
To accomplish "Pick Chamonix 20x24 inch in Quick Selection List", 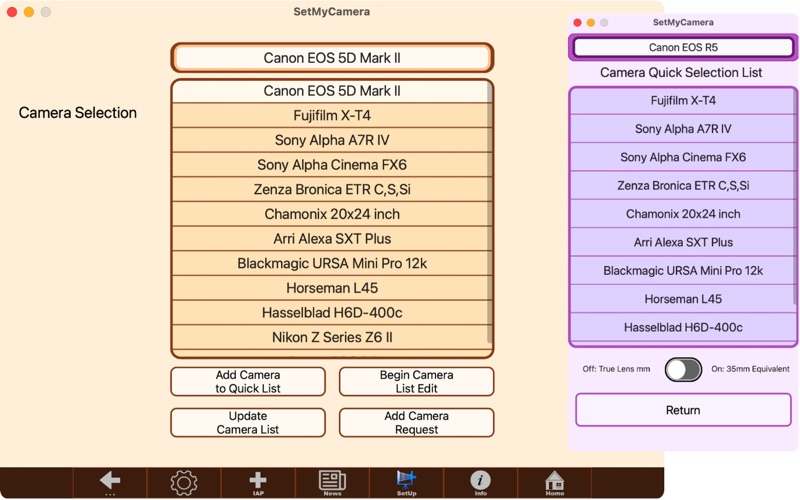I will click(x=682, y=214).
